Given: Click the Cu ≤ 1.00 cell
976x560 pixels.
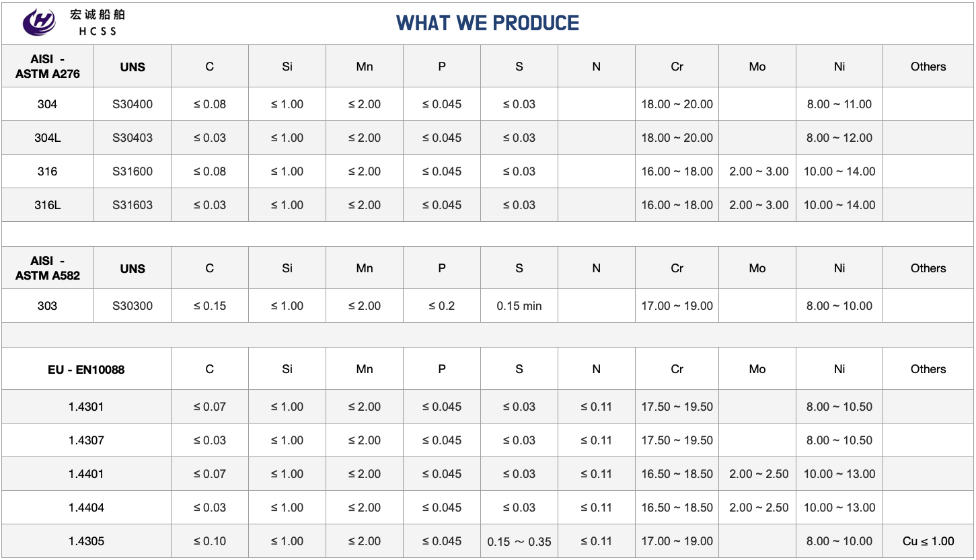Looking at the screenshot, I should pos(928,541).
